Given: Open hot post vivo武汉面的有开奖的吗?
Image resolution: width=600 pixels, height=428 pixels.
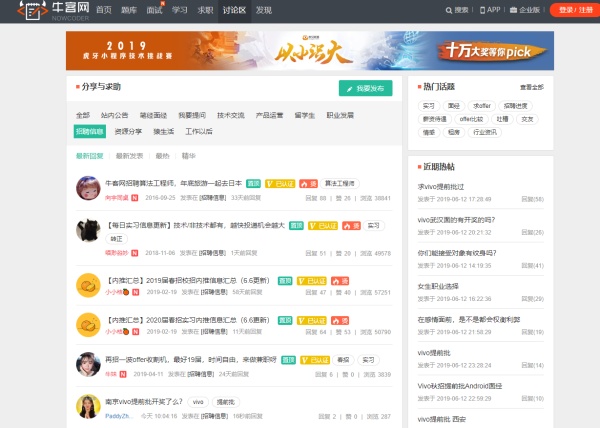Looking at the screenshot, I should coord(456,220).
